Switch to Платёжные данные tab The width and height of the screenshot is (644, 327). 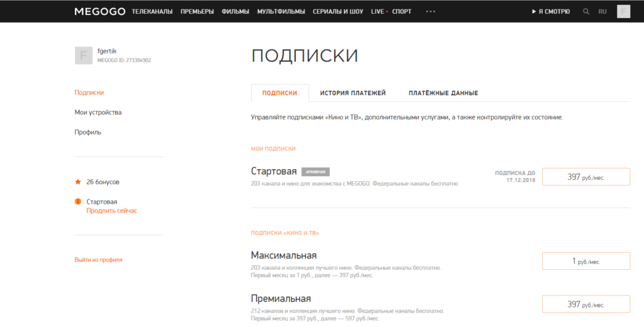click(x=443, y=93)
